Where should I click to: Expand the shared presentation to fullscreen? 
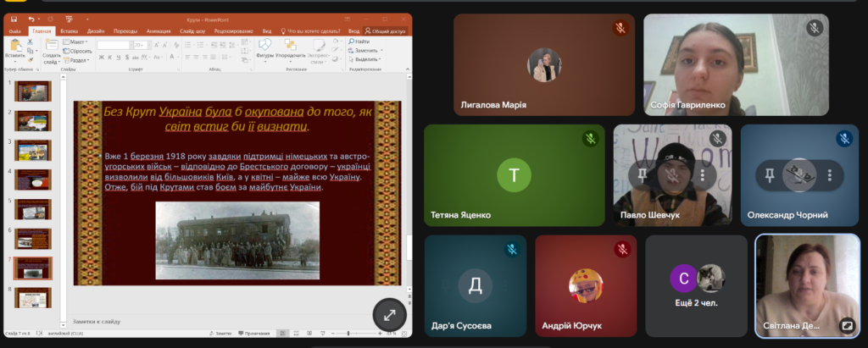[x=389, y=315]
